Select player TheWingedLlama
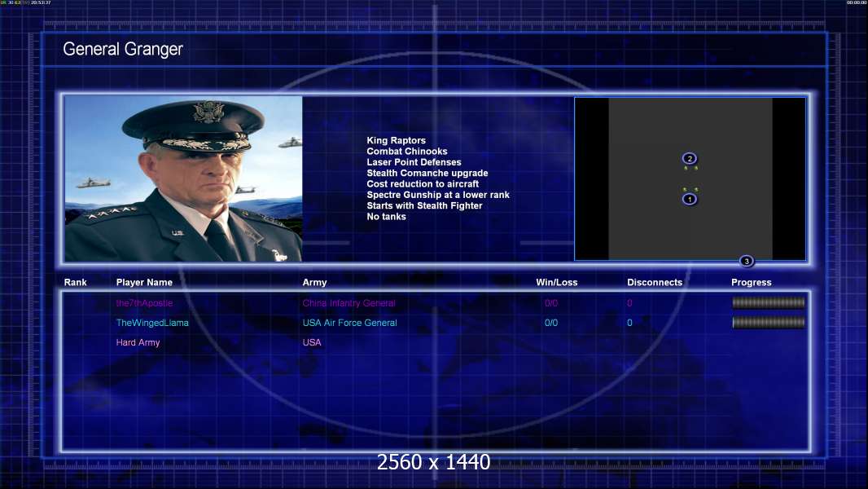The image size is (868, 489). pos(152,323)
